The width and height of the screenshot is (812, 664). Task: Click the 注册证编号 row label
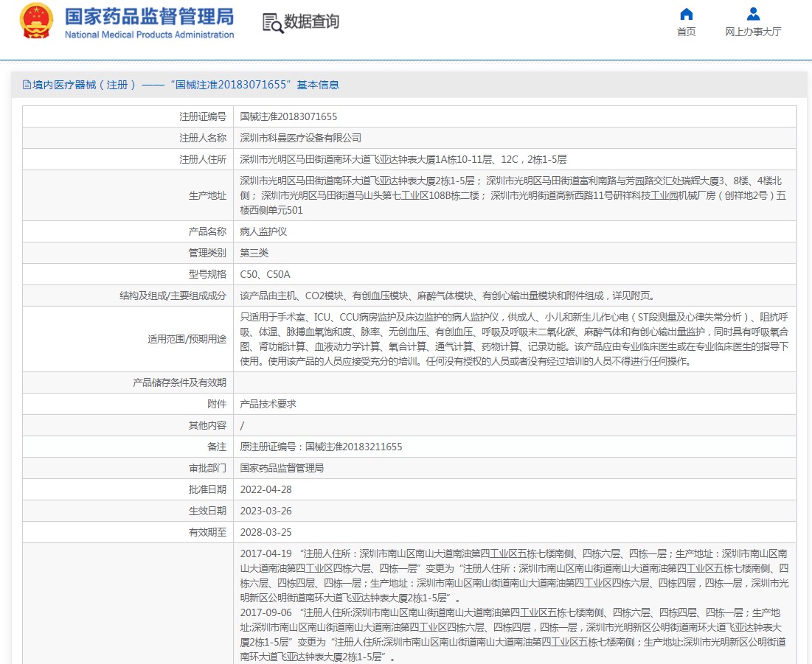point(203,116)
